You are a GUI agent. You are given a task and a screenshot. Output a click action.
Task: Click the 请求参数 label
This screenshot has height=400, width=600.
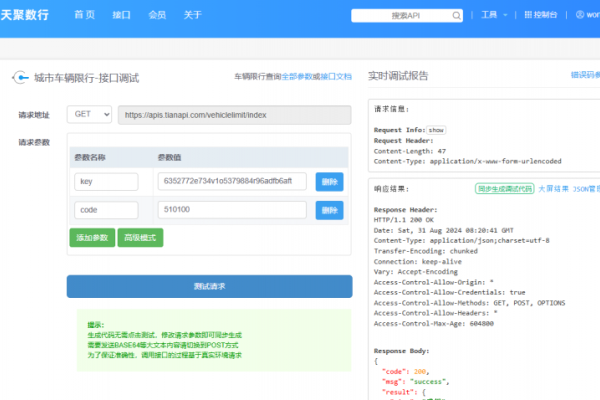[34, 142]
